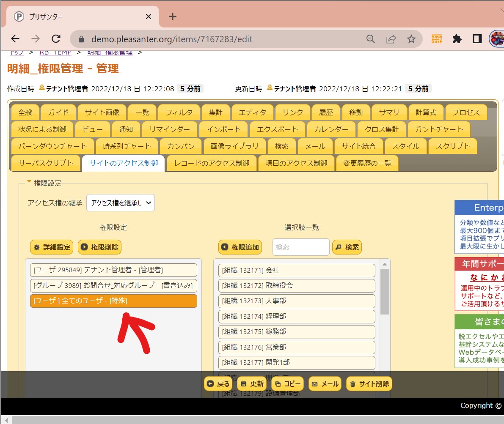Open the browser extensions puzzle icon
The width and height of the screenshot is (504, 424).
457,39
